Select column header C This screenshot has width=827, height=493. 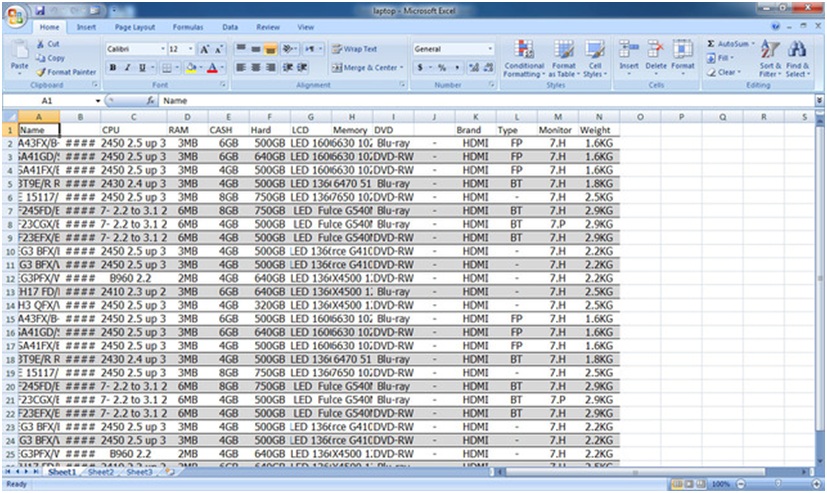pyautogui.click(x=133, y=117)
